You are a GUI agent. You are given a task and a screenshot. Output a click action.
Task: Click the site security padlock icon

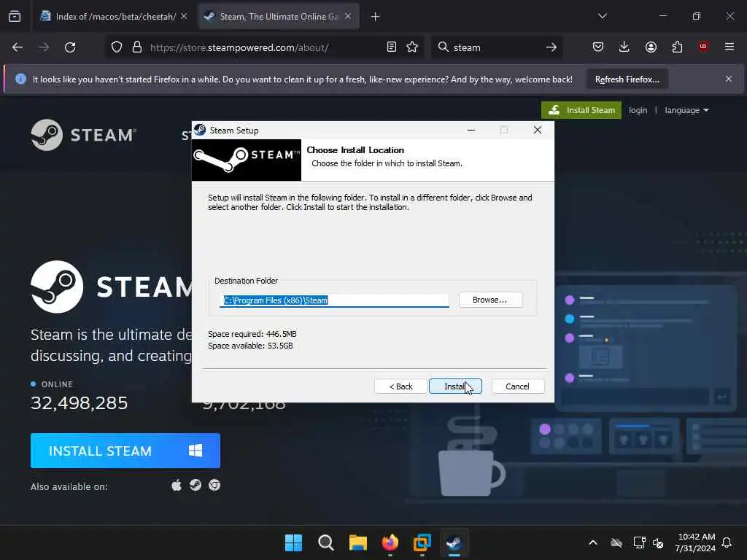137,47
